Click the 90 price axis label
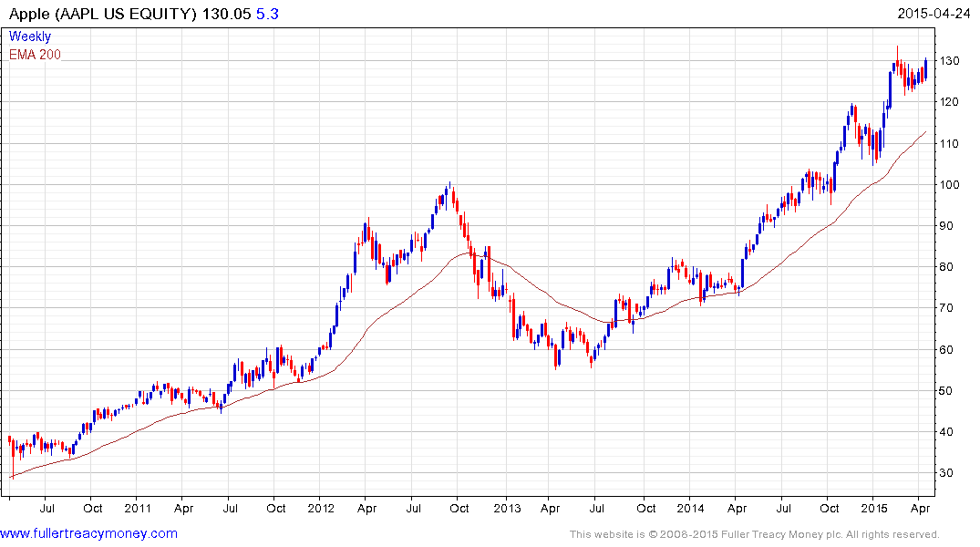Image resolution: width=980 pixels, height=547 pixels. pos(946,226)
